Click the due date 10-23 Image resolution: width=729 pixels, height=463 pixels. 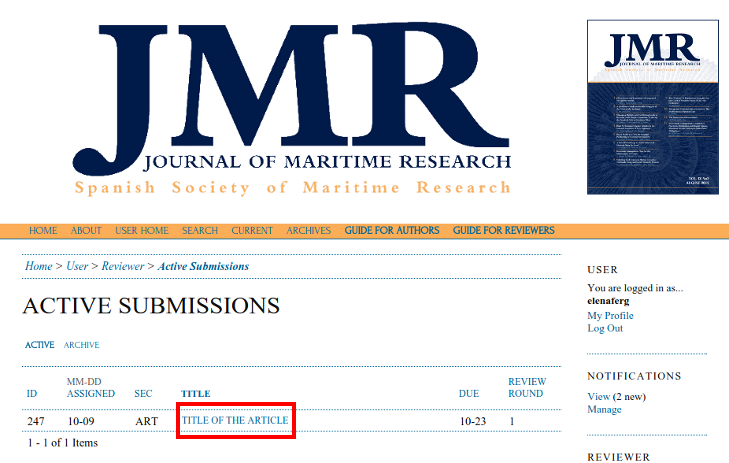(x=473, y=422)
